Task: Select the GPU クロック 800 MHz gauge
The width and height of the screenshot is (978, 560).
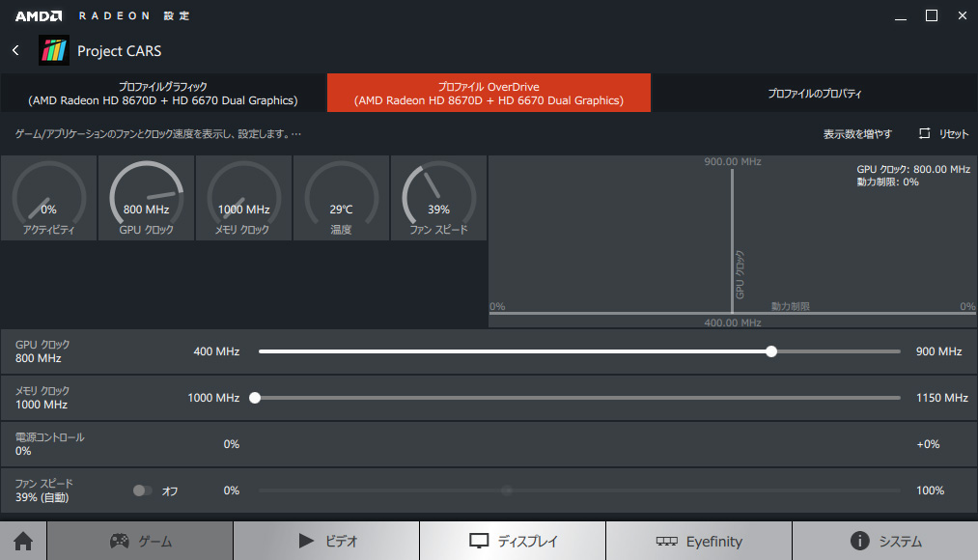Action: point(147,198)
